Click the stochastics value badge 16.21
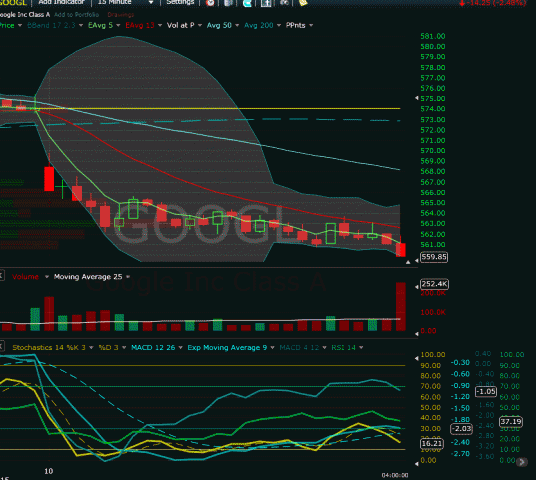Viewport: 536px width, 480px height. coord(432,444)
